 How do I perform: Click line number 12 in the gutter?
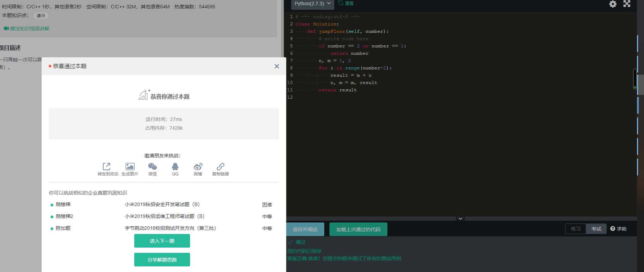pos(290,97)
